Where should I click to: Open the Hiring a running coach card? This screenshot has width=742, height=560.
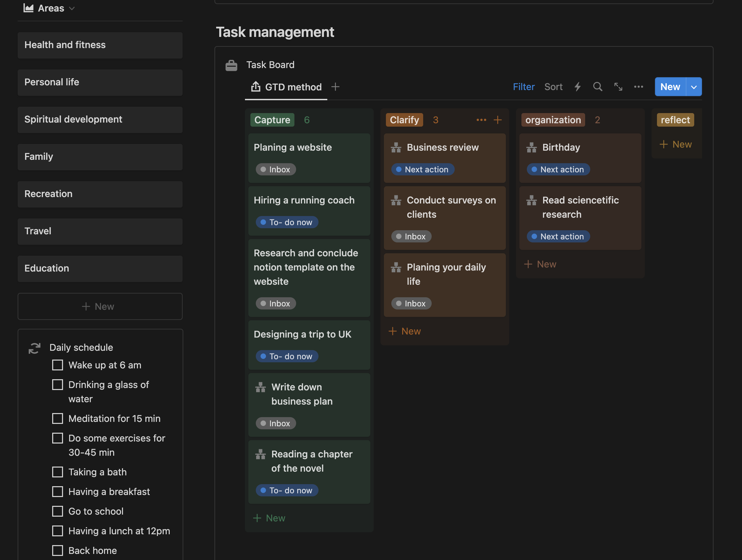(x=309, y=211)
